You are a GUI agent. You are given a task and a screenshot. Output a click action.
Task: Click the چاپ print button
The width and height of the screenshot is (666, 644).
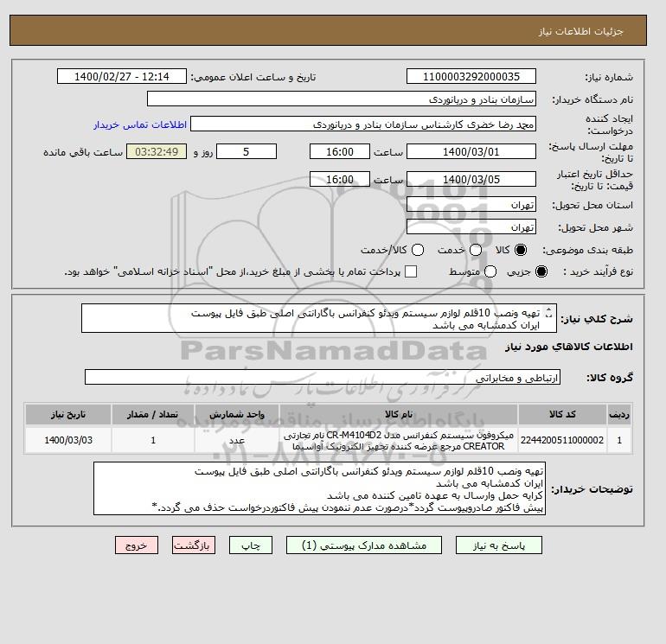click(251, 545)
